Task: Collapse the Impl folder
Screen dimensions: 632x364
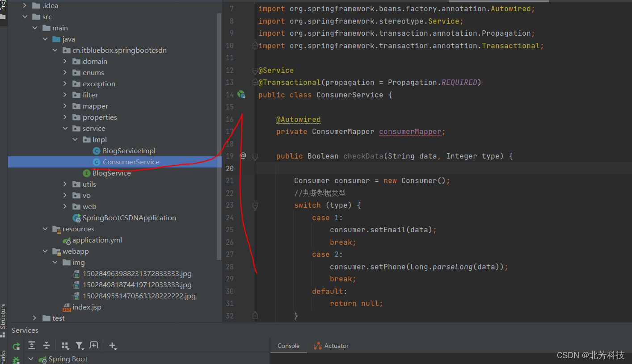Action: pos(75,140)
